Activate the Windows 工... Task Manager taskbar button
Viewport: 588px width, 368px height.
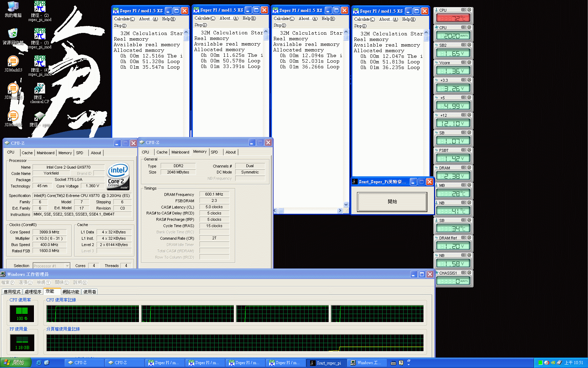pos(367,363)
